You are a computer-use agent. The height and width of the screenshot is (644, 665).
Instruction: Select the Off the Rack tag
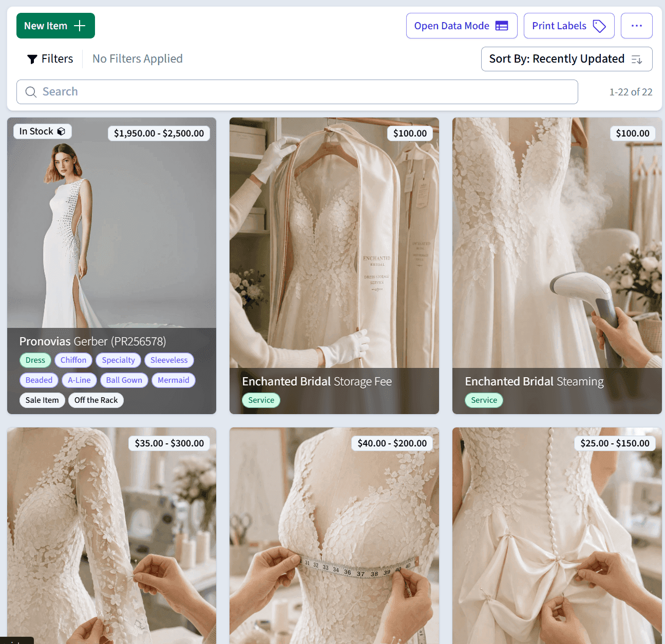[x=96, y=400]
